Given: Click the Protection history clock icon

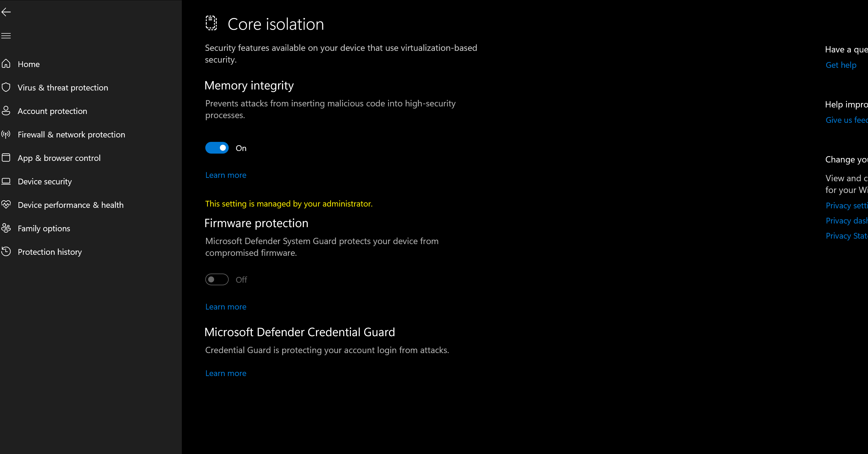Looking at the screenshot, I should pyautogui.click(x=6, y=252).
